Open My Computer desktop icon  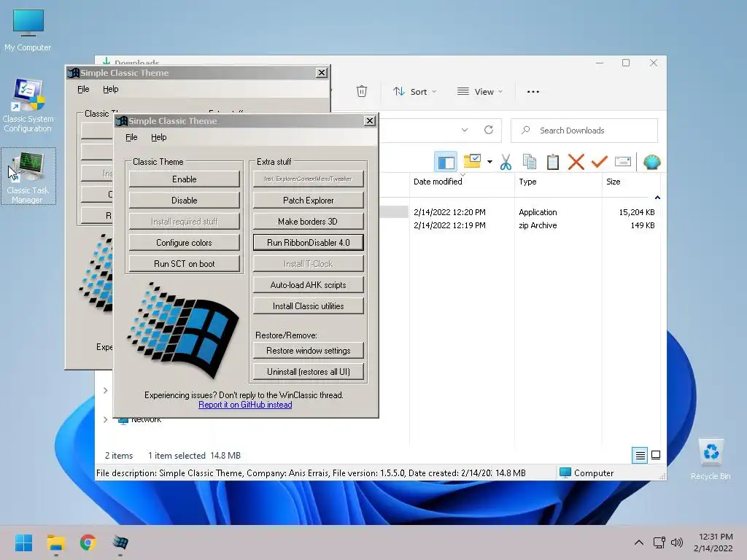[x=28, y=29]
